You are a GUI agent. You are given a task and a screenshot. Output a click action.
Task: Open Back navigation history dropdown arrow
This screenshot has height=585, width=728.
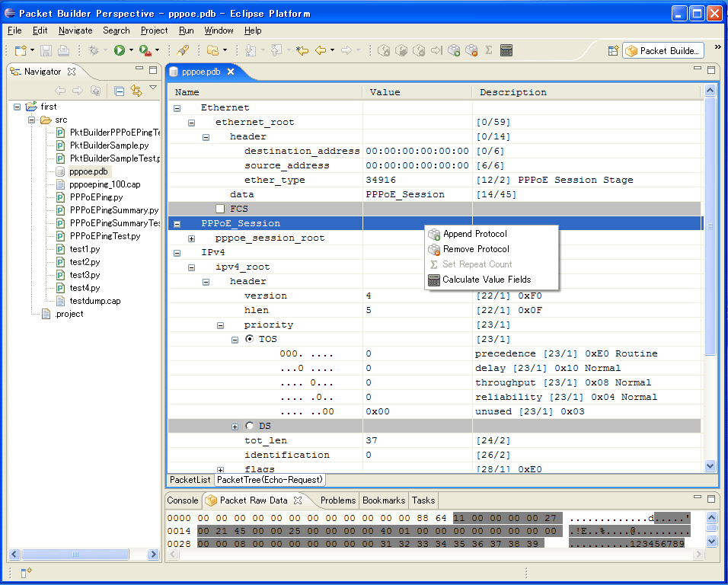333,50
